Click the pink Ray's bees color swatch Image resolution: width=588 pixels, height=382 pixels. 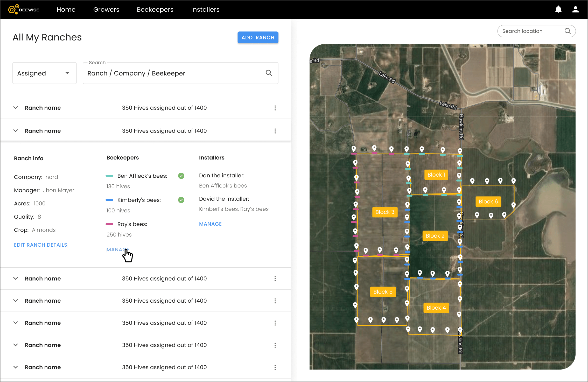[109, 224]
